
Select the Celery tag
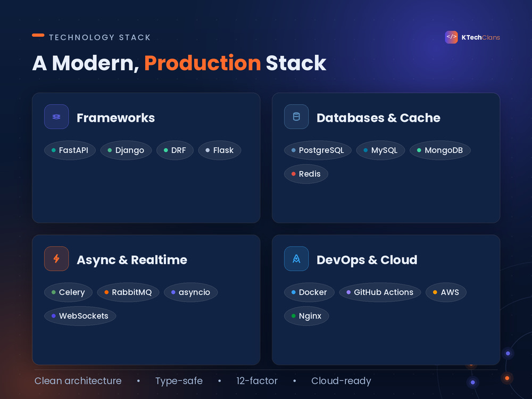(68, 292)
